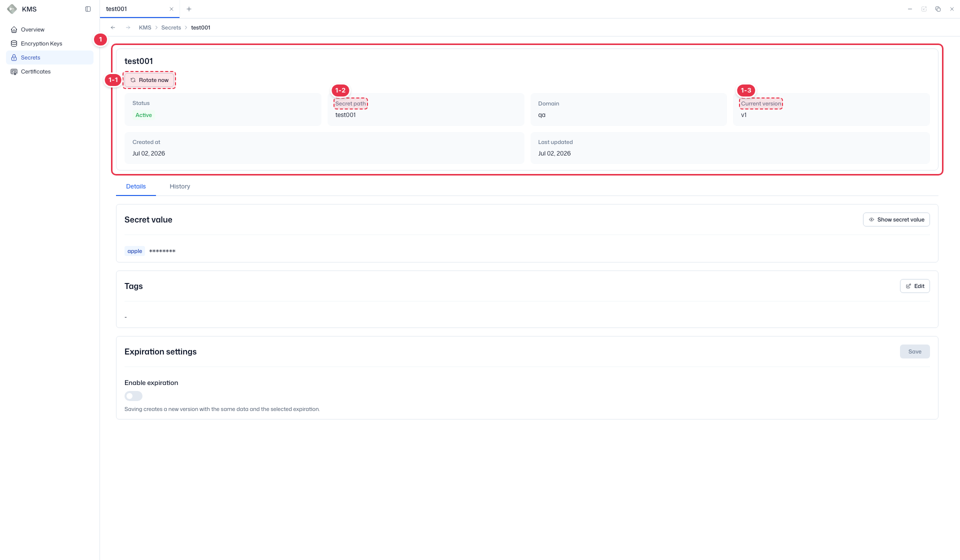
Task: Click Show secret value button
Action: pyautogui.click(x=896, y=219)
